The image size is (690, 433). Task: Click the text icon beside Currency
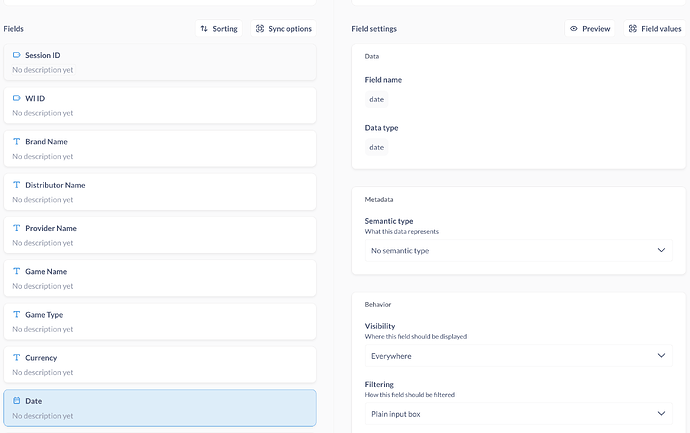point(16,358)
